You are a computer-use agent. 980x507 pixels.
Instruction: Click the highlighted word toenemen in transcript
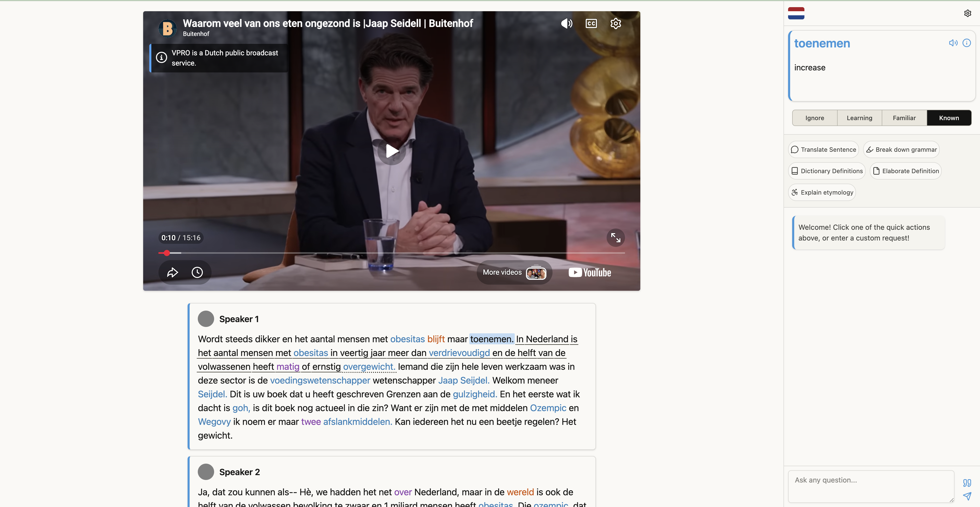[x=492, y=339]
